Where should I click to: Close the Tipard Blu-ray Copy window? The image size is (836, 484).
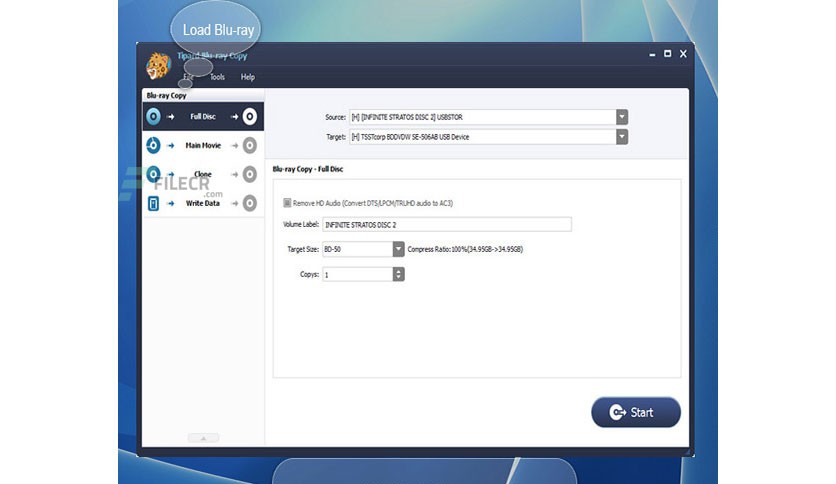pyautogui.click(x=683, y=54)
